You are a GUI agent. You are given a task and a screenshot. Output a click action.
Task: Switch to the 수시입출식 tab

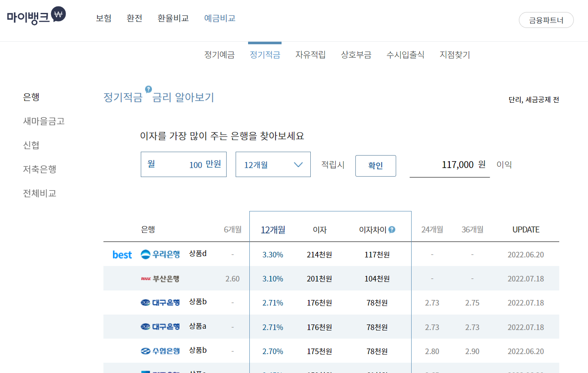pyautogui.click(x=405, y=55)
